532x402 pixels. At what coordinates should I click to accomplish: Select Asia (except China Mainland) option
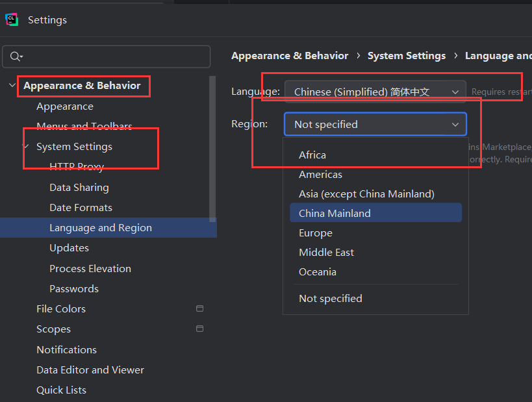coord(366,194)
